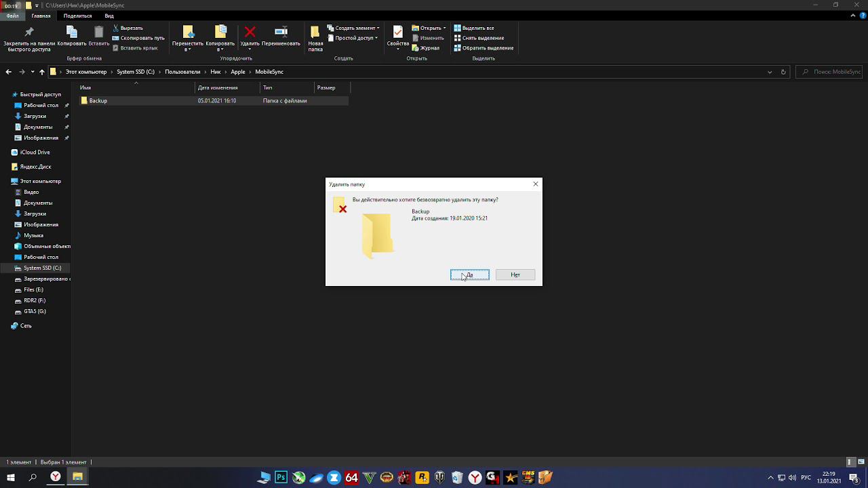Open the notification center icon
Viewport: 868px width, 488px height.
(854, 478)
